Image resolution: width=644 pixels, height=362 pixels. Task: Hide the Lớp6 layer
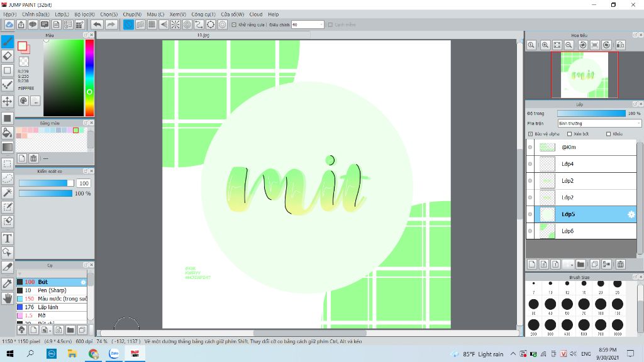[530, 231]
